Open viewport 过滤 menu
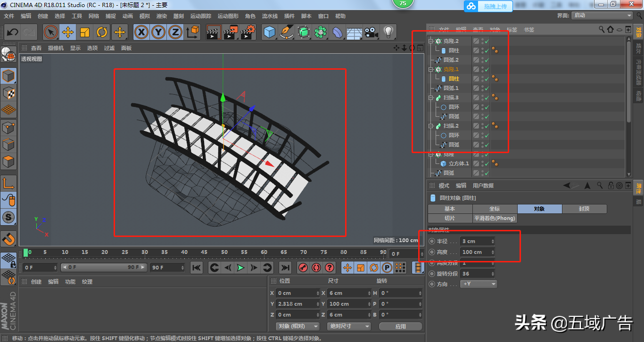Image resolution: width=644 pixels, height=342 pixels. tap(109, 48)
